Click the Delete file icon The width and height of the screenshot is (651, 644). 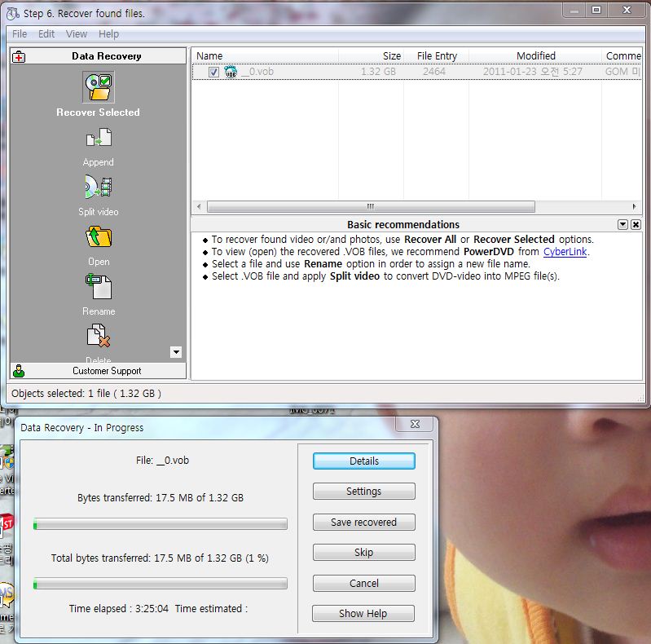pos(99,336)
